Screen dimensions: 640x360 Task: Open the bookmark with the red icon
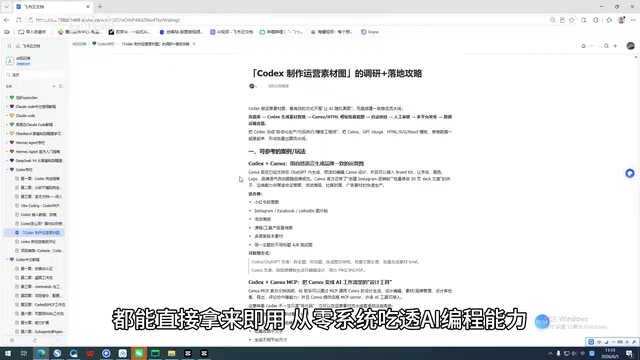point(331,32)
